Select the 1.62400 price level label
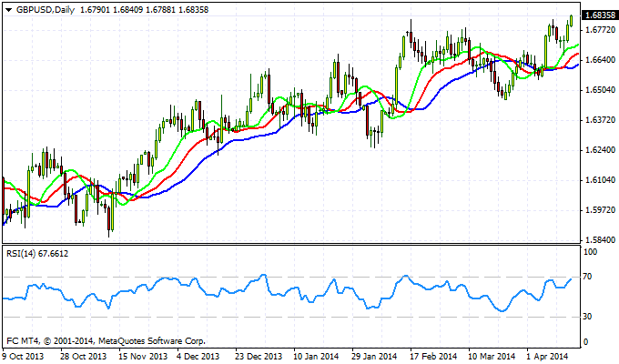 601,150
